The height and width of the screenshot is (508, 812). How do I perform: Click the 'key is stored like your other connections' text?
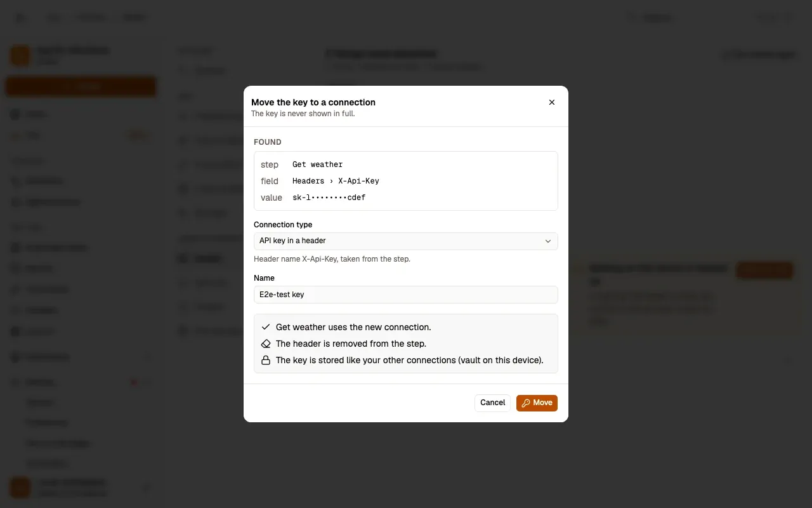coord(410,360)
